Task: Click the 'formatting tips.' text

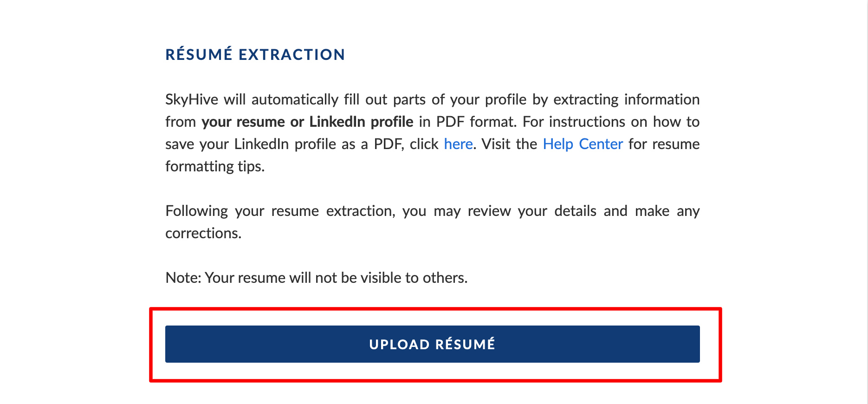Action: coord(215,166)
